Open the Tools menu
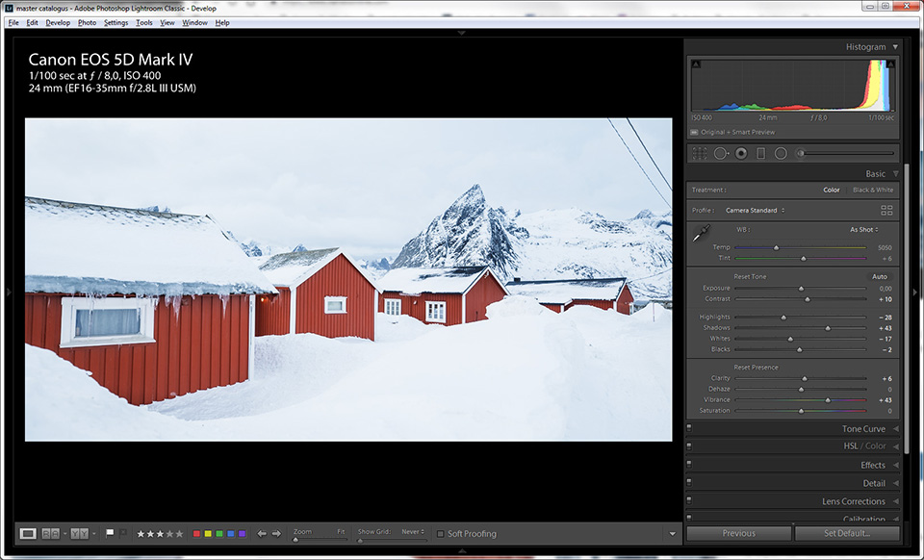 point(143,22)
